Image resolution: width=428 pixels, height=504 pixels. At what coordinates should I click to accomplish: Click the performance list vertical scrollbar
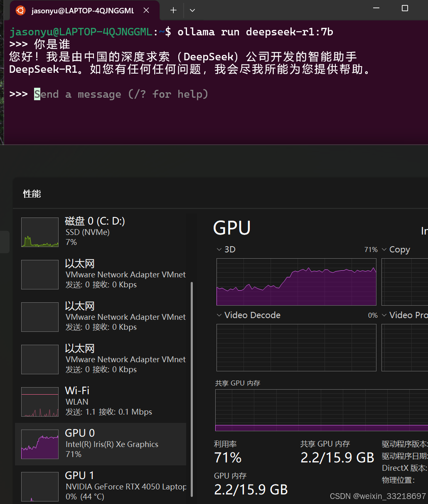[192, 389]
